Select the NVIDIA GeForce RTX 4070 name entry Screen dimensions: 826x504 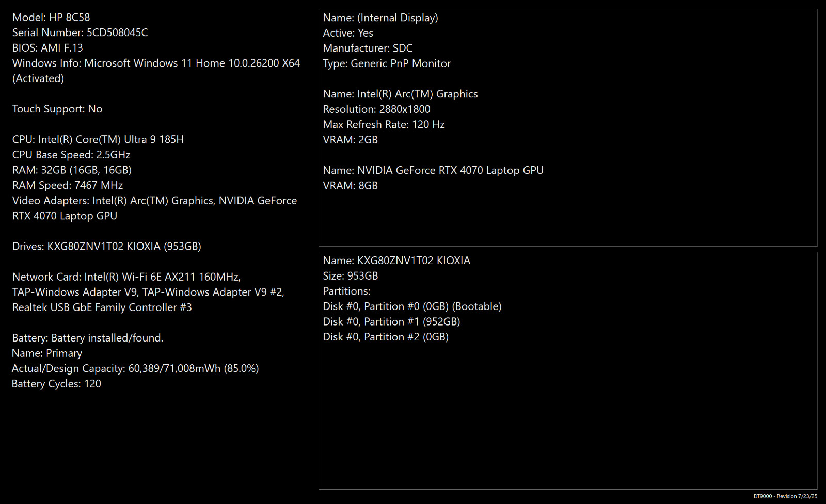coord(433,170)
